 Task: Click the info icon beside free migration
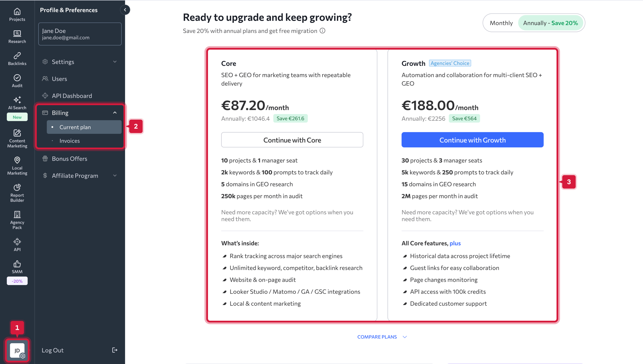pos(322,31)
